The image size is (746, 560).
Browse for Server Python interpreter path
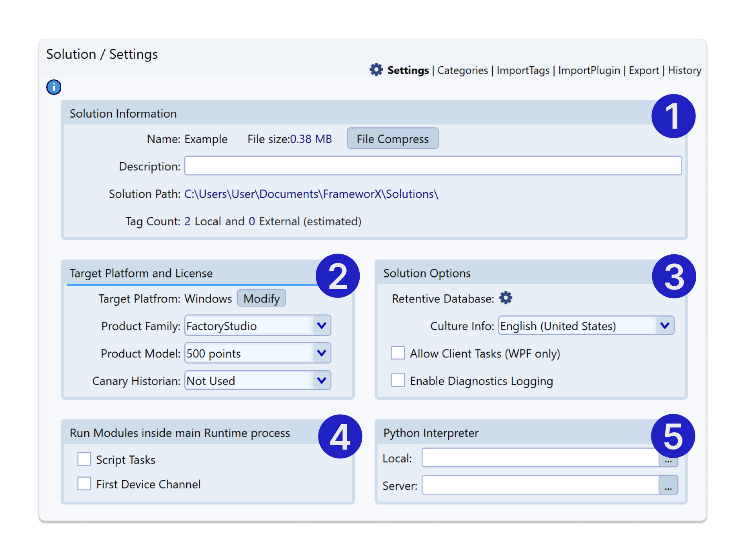click(668, 485)
